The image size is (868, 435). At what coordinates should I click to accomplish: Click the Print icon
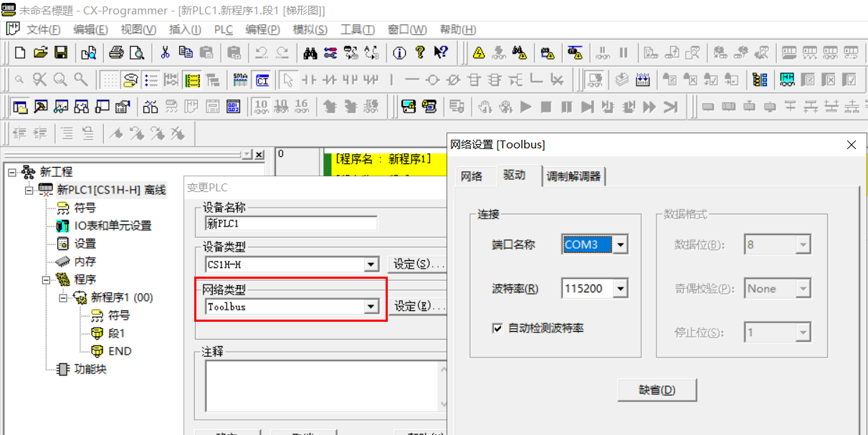(116, 52)
